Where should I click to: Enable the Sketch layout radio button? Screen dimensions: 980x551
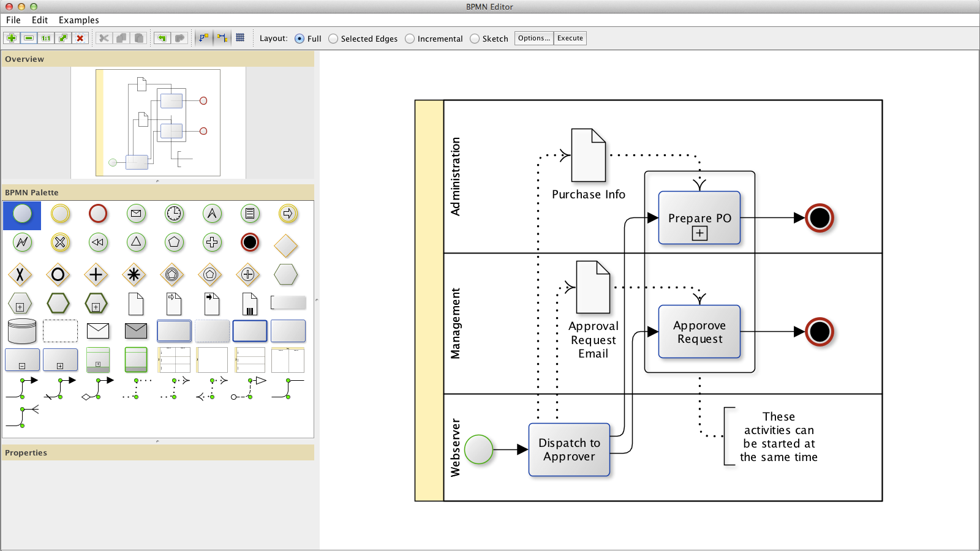(475, 39)
